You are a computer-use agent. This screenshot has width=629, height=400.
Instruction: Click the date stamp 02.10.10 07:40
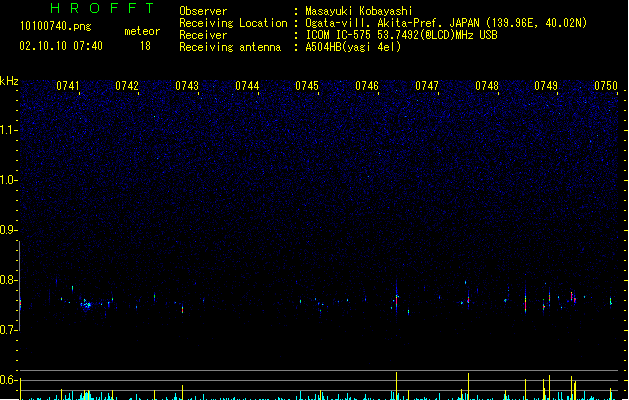click(61, 46)
